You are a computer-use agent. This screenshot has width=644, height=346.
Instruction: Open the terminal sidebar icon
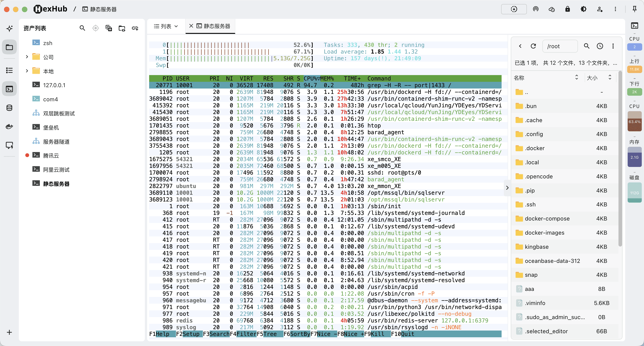click(9, 89)
